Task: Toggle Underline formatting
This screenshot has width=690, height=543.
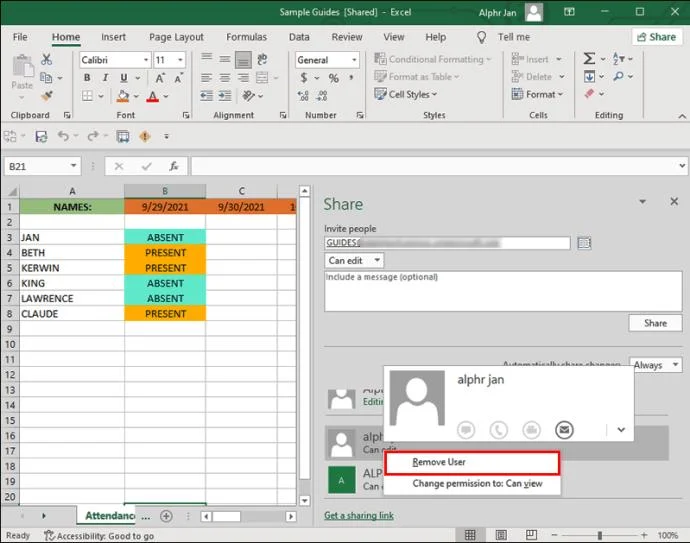Action: click(x=124, y=78)
